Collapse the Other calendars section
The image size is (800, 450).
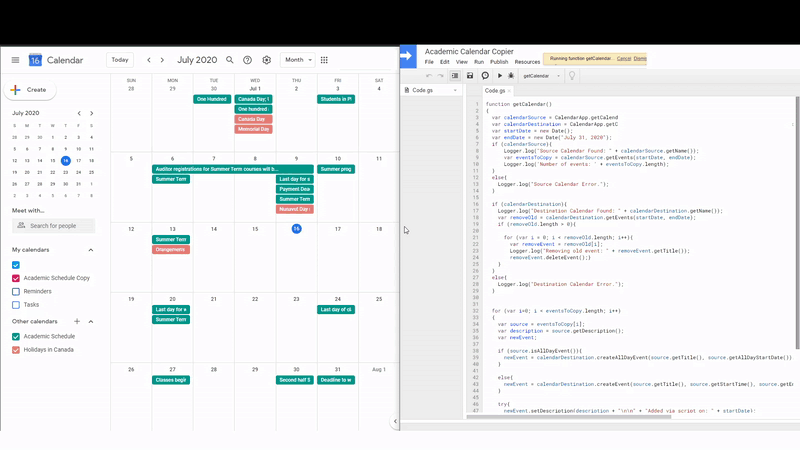coord(91,321)
